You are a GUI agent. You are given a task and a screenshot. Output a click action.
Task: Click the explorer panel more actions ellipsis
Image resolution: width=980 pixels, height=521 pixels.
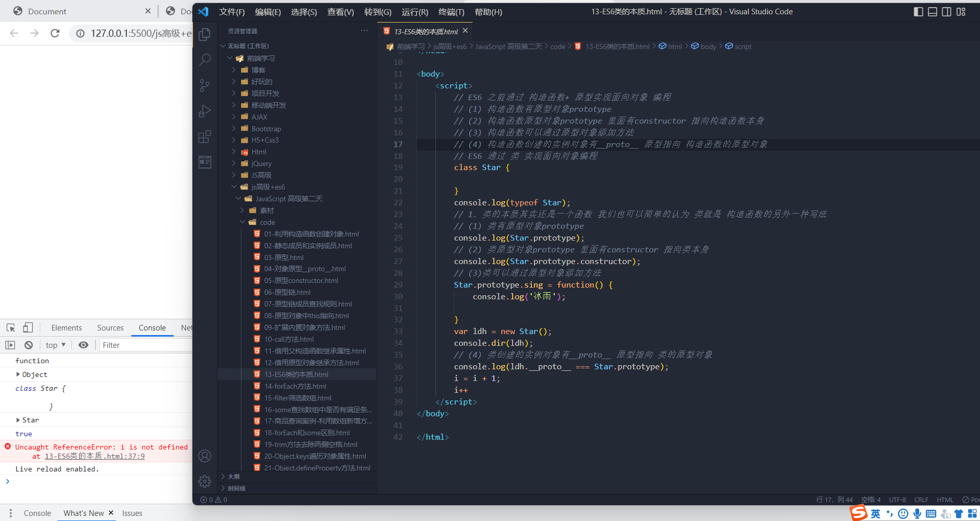(364, 31)
